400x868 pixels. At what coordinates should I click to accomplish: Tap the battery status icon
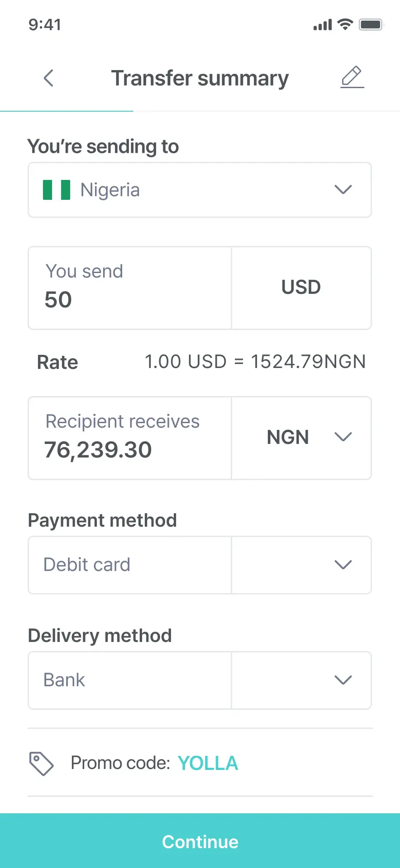click(371, 24)
